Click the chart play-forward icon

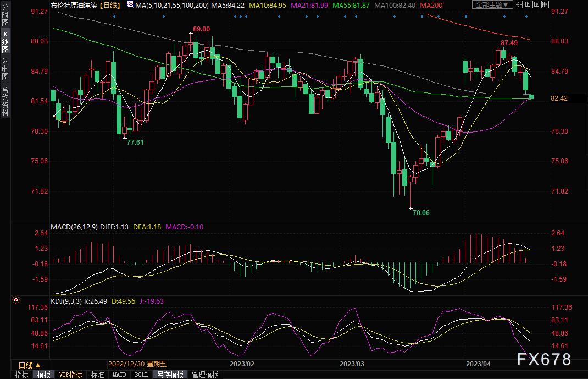tap(536, 4)
